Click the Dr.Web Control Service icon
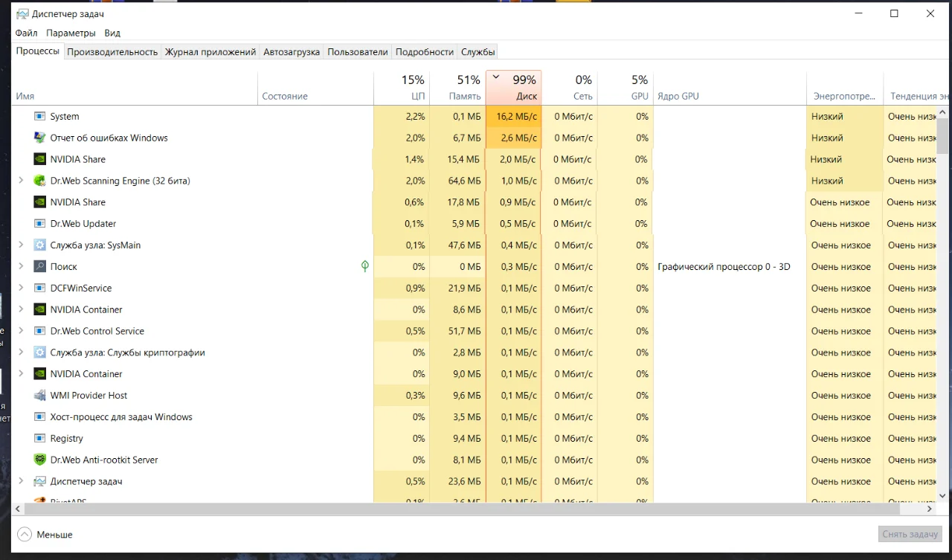 (40, 332)
